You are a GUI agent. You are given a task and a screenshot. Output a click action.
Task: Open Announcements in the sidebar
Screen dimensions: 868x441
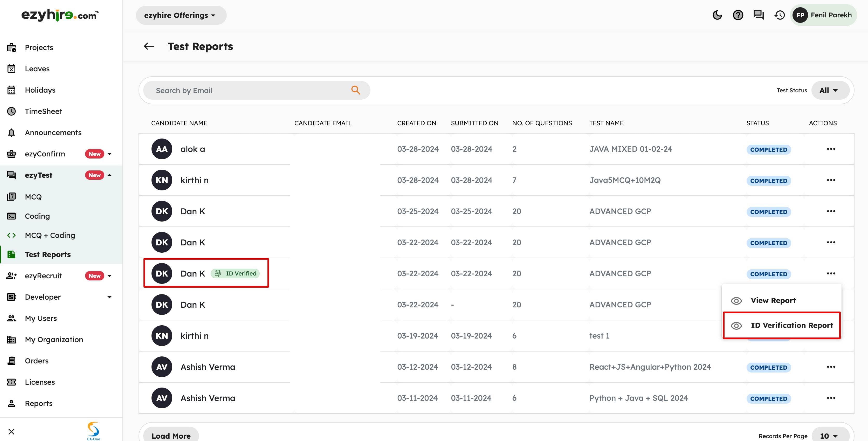(53, 132)
